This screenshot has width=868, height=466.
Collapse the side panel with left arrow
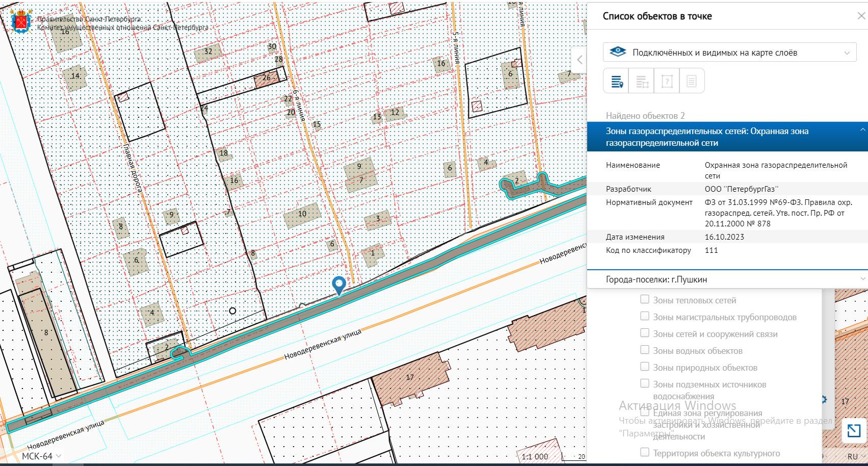(x=580, y=60)
